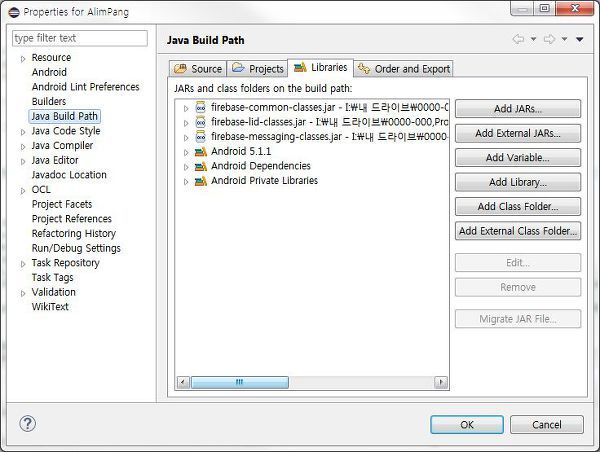Expand the Validation tree node
This screenshot has height=452, width=600.
tap(23, 293)
